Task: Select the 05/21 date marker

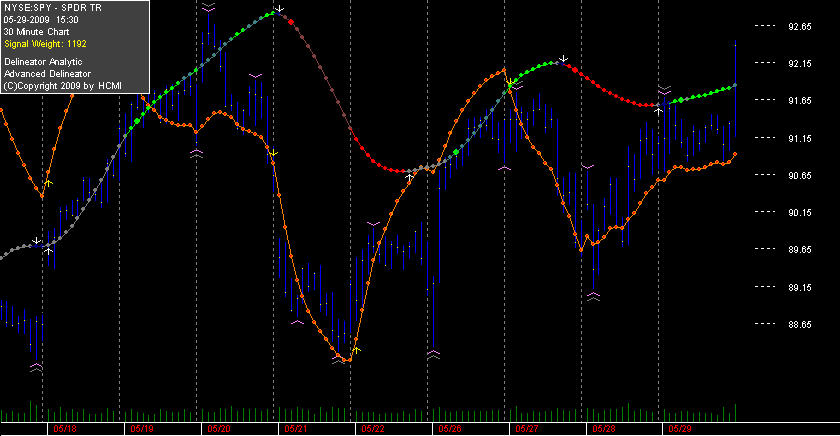Action: 296,429
